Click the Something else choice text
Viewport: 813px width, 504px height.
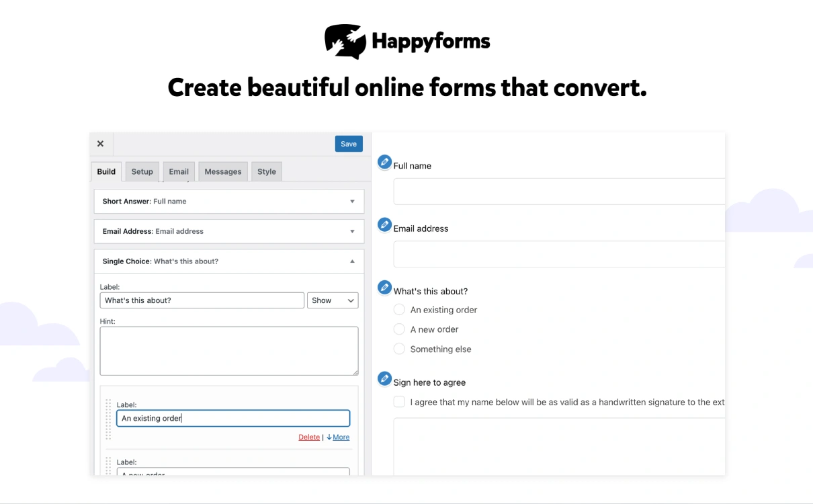[x=441, y=349]
